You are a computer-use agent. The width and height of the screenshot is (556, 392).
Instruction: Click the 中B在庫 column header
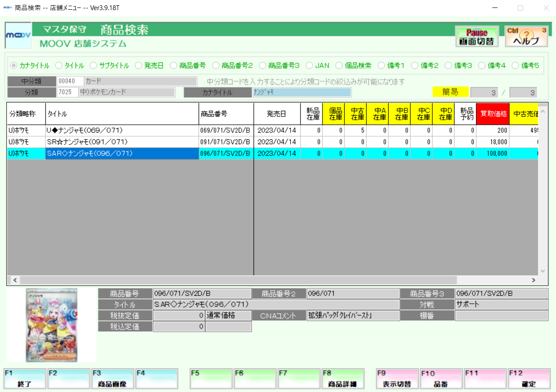tap(400, 114)
